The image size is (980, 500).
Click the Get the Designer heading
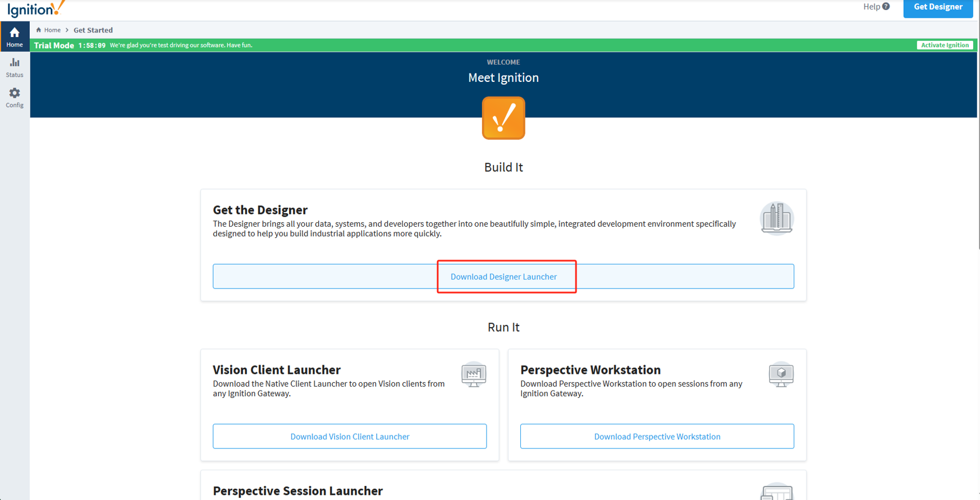(260, 210)
